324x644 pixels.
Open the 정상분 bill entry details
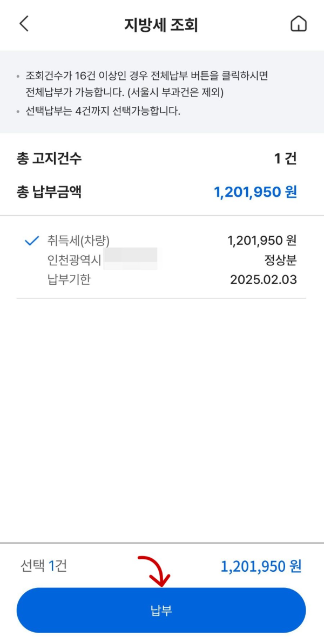coord(162,259)
